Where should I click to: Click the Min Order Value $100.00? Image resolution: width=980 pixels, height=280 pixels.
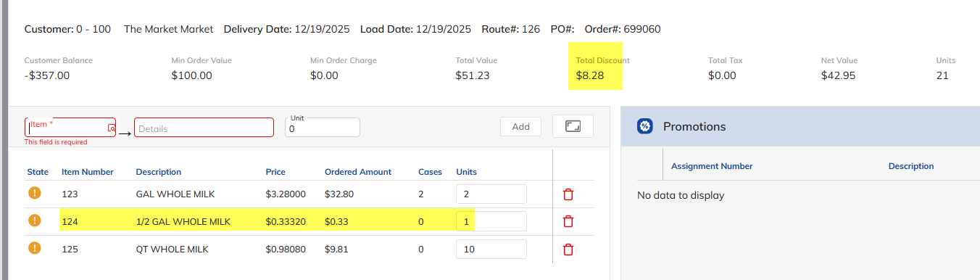pyautogui.click(x=192, y=75)
